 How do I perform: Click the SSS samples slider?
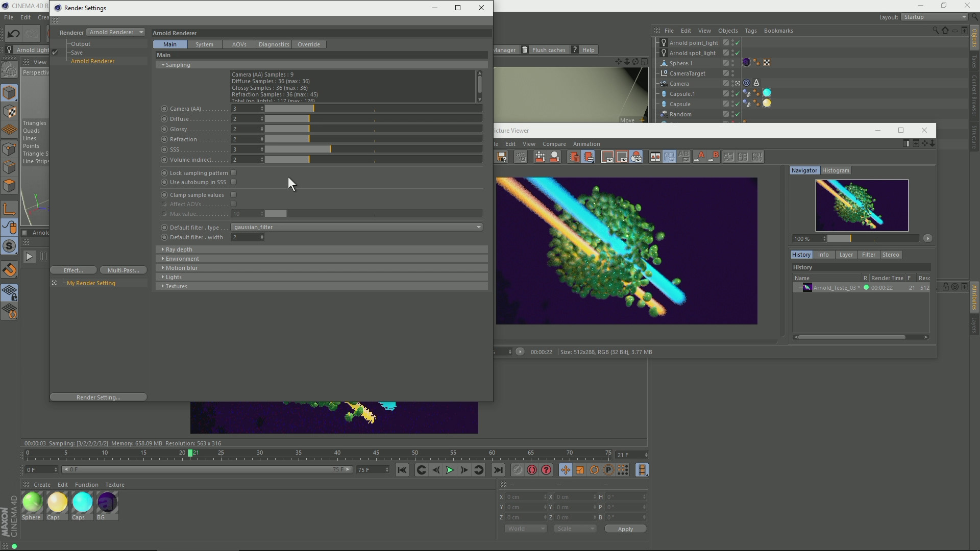[x=373, y=149]
